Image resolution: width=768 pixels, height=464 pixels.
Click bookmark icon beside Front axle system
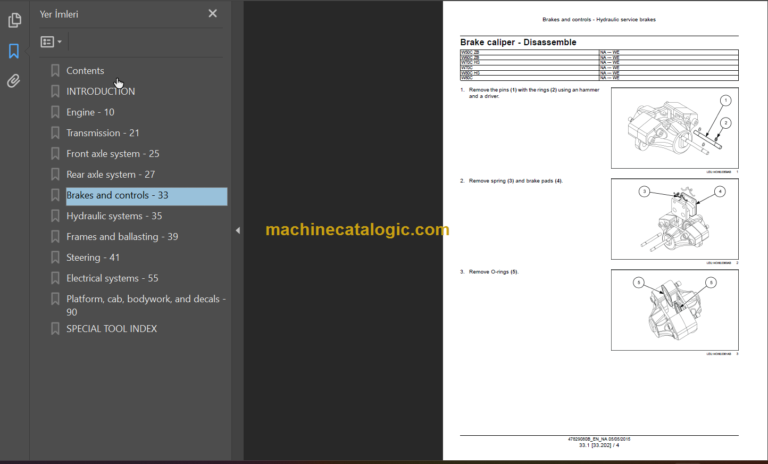(55, 153)
